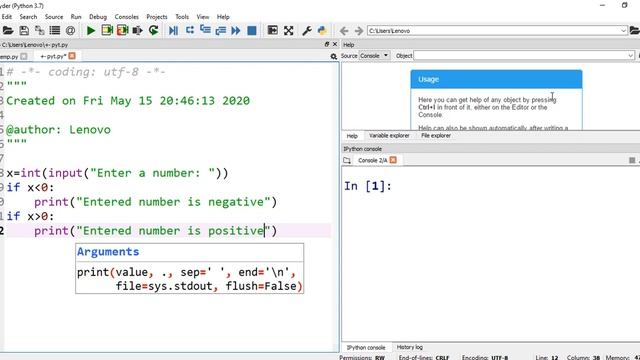This screenshot has width=640, height=360.
Task: Close the temp.py editor tab
Action: 24,56
